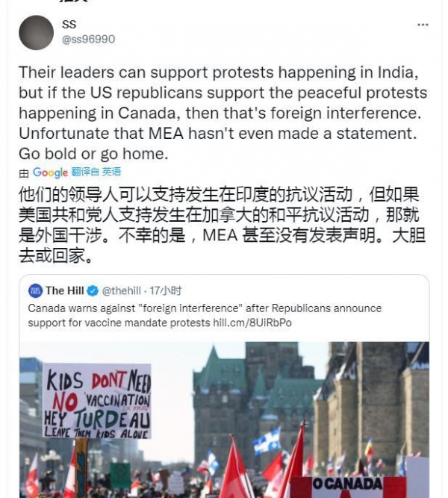This screenshot has height=498, width=448.
Task: Open The Hill account name
Action: click(64, 290)
